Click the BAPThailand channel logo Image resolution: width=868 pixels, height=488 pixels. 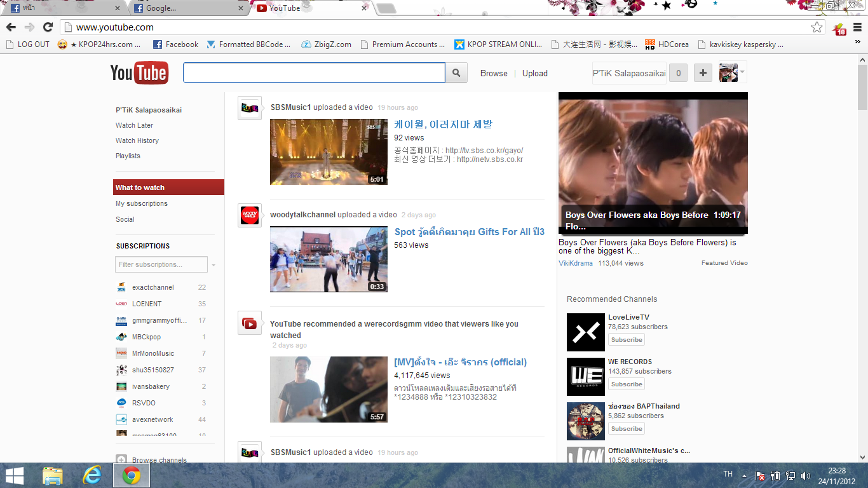[586, 421]
